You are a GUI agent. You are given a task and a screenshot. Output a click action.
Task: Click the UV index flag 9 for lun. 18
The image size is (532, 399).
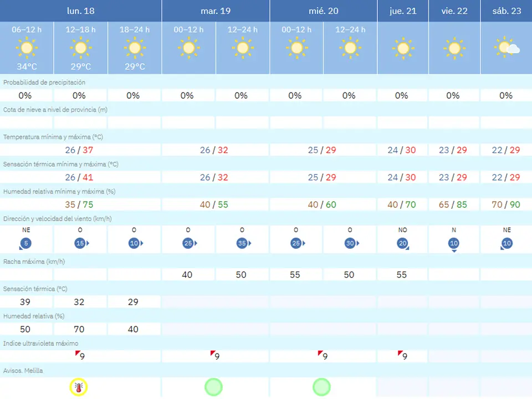(x=80, y=356)
